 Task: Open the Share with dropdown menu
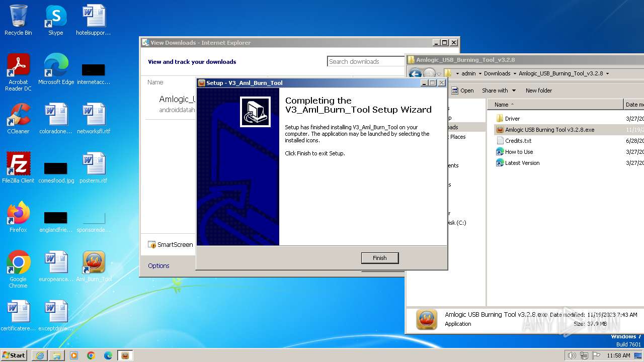tap(499, 90)
